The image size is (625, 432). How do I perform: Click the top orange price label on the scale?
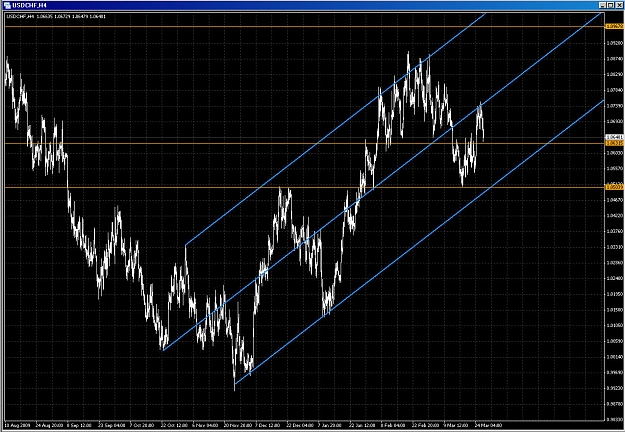pyautogui.click(x=614, y=26)
